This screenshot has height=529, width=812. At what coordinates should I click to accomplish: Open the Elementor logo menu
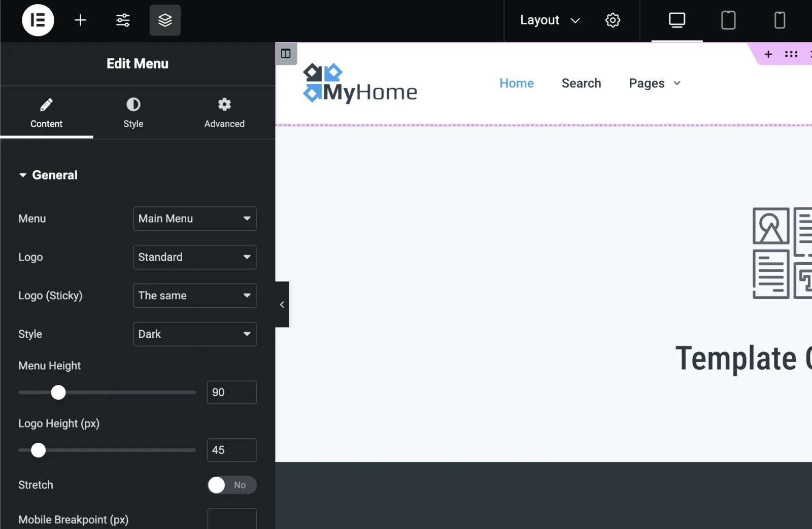[38, 20]
